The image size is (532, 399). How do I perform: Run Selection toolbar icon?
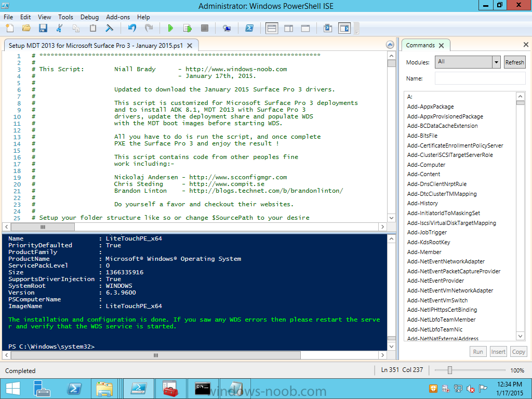(187, 28)
